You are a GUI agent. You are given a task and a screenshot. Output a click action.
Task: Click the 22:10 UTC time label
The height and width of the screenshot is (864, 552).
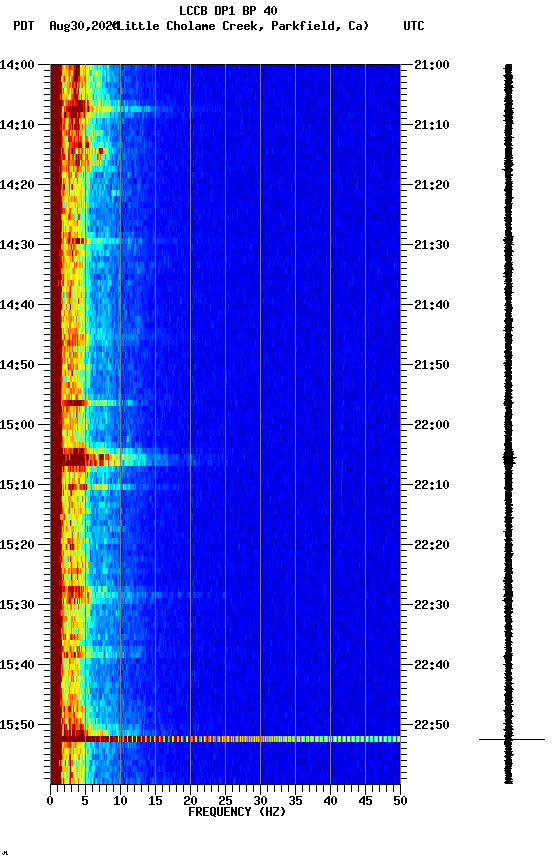click(432, 485)
